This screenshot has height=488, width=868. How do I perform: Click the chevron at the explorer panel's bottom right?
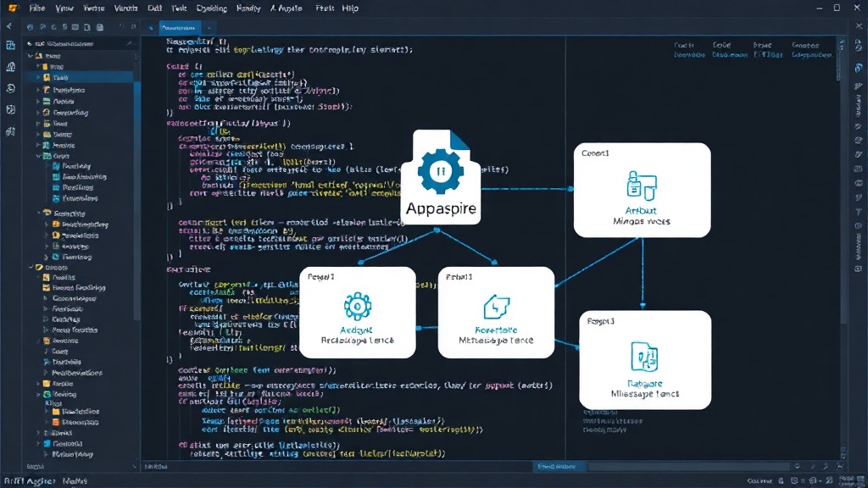(134, 467)
